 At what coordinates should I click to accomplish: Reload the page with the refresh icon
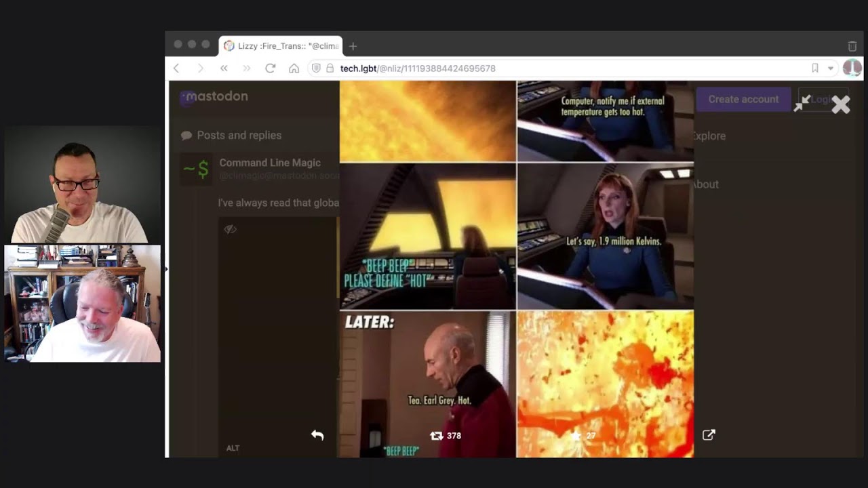tap(270, 68)
